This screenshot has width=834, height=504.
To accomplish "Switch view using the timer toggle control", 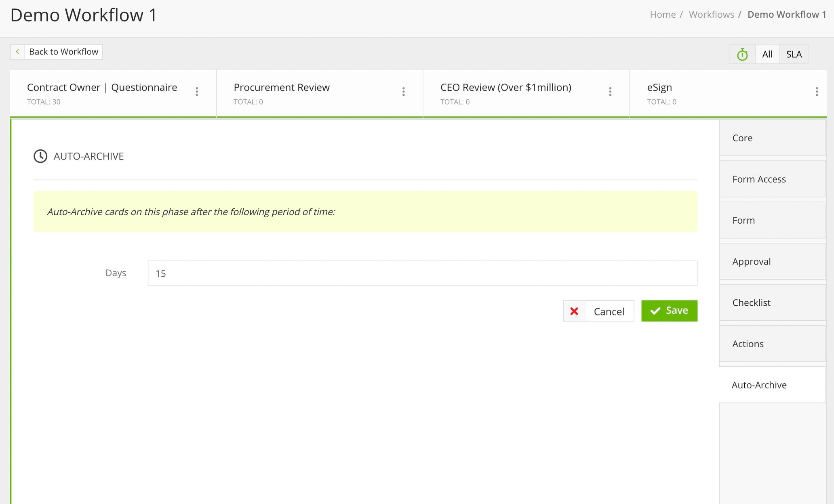I will 742,54.
